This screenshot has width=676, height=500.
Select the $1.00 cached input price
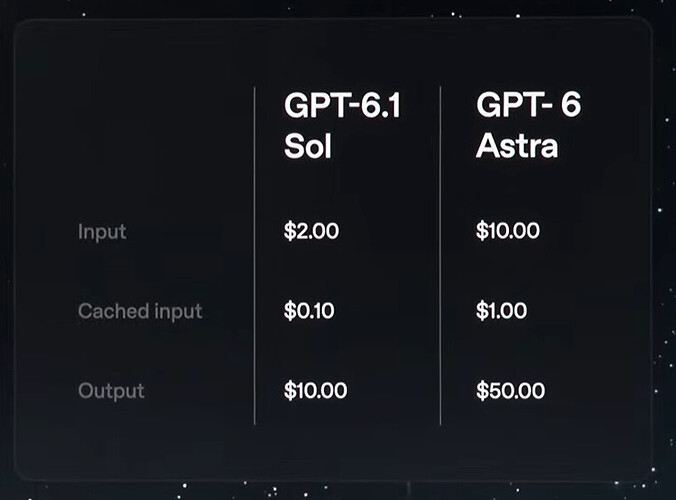501,311
